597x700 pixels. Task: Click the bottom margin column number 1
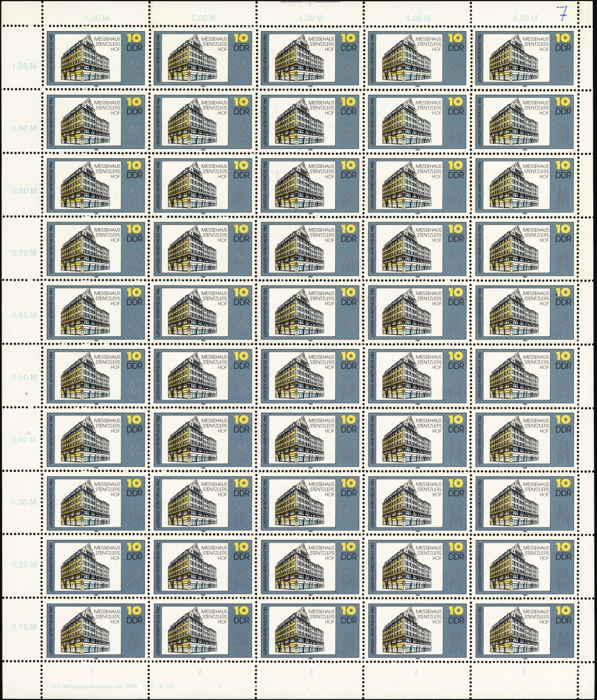tap(93, 672)
